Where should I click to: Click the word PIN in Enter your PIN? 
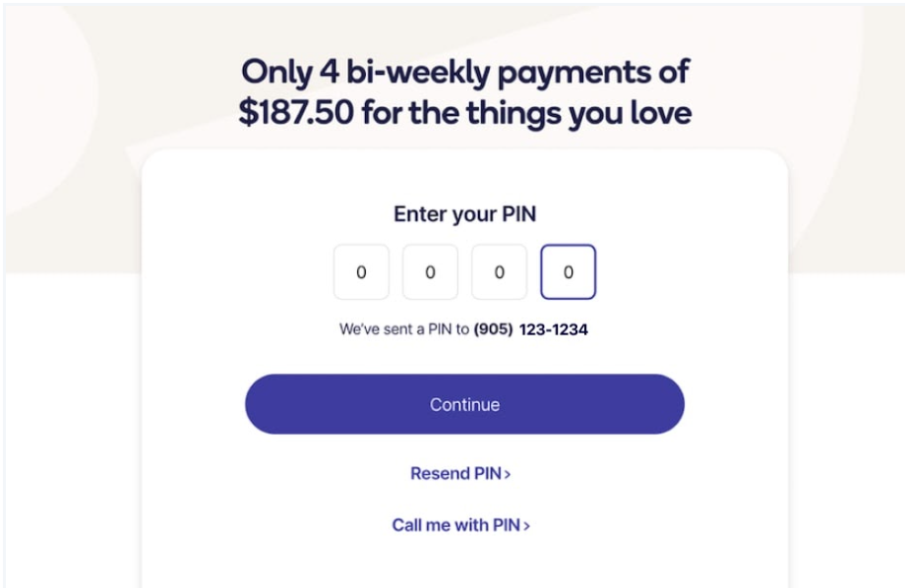pyautogui.click(x=519, y=214)
